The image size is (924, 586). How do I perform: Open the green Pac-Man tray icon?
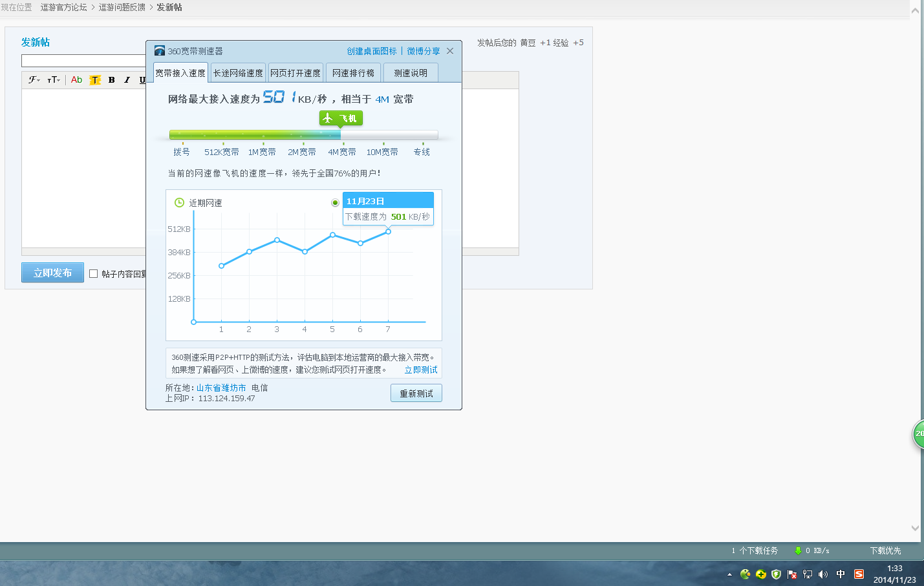[745, 574]
